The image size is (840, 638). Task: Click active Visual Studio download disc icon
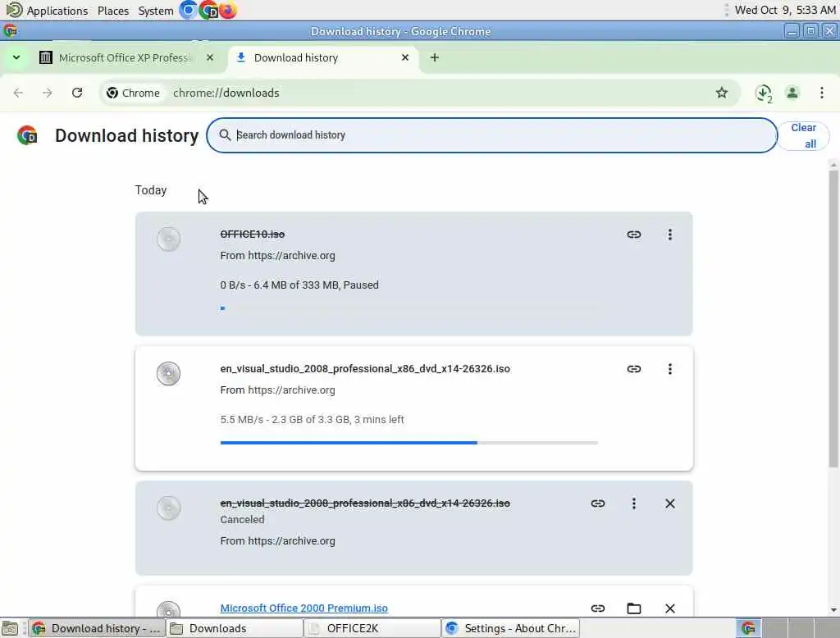[x=168, y=373]
